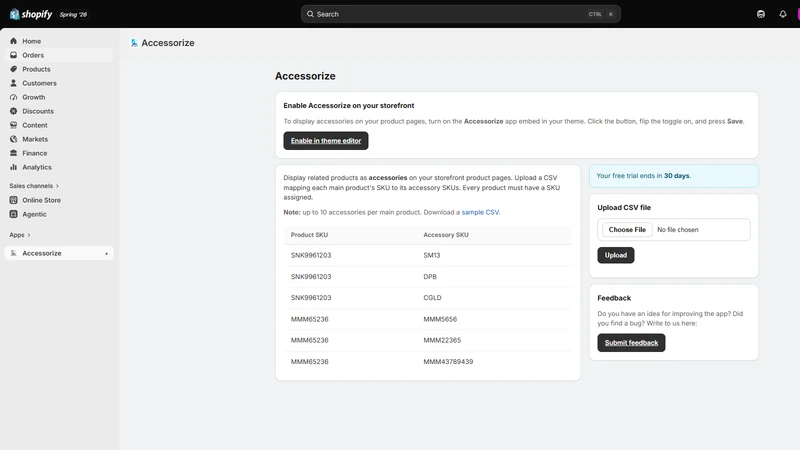Click the Discounts badge icon

(14, 111)
